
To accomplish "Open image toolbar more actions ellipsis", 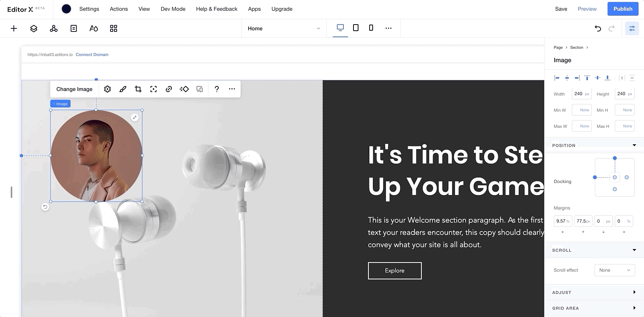I will pos(232,89).
